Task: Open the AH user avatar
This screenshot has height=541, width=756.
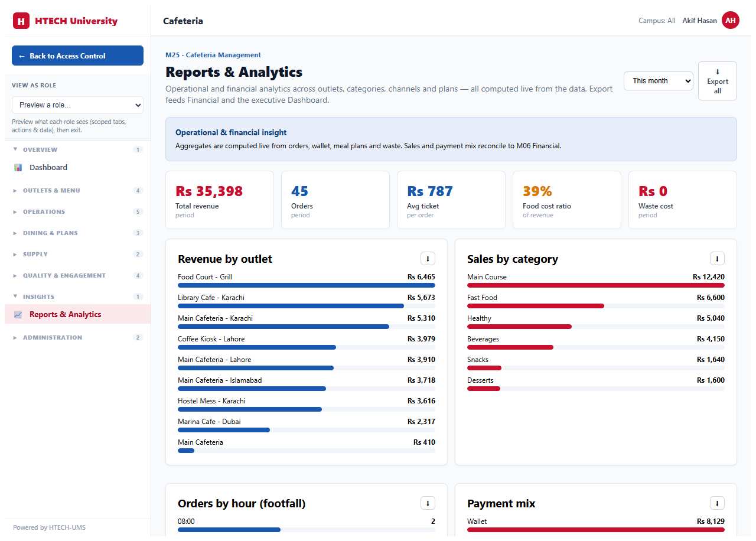Action: pos(731,21)
